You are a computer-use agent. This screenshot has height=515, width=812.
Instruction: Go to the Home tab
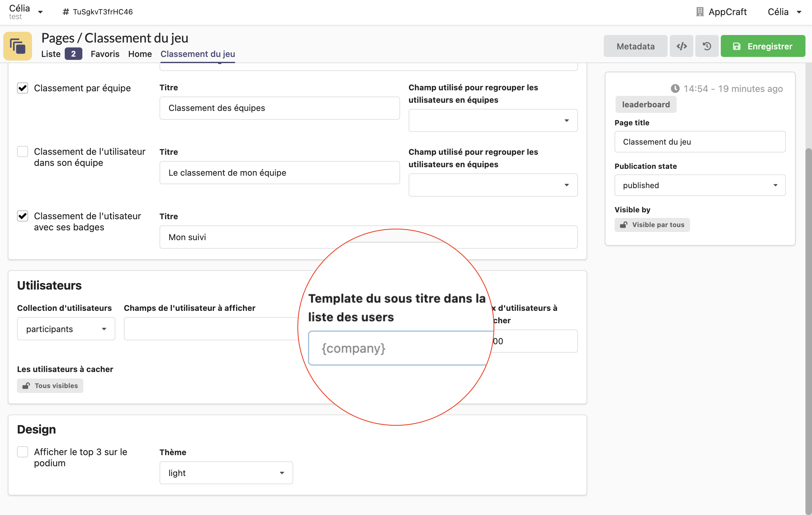pos(140,54)
